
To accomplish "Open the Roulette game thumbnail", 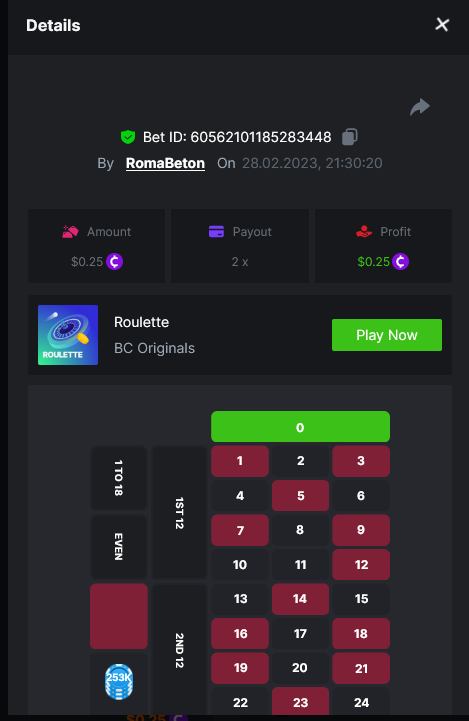I will click(x=68, y=335).
